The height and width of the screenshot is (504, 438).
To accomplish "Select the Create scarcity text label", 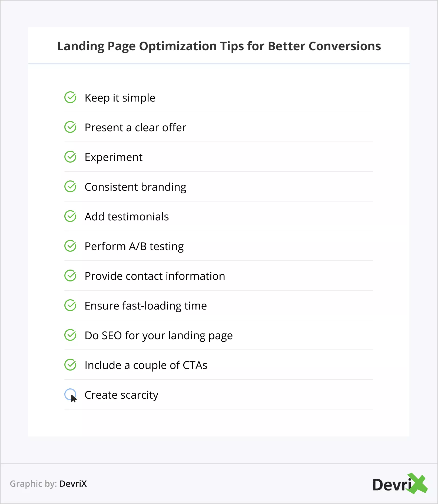I will [x=121, y=395].
